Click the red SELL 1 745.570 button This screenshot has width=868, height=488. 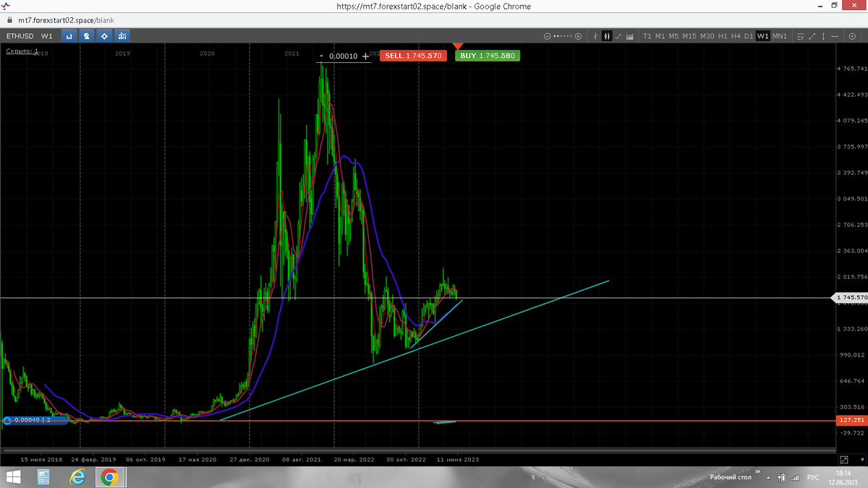414,56
